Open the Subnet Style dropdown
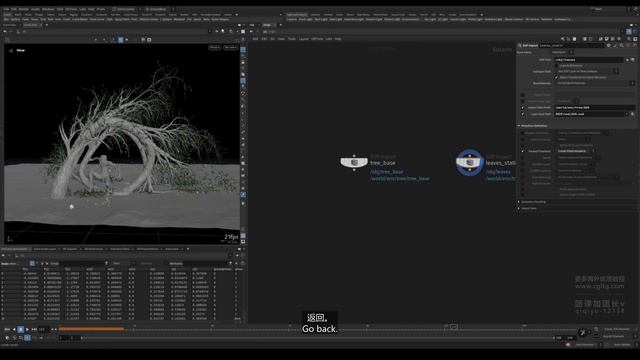The height and width of the screenshot is (360, 640). (x=588, y=71)
